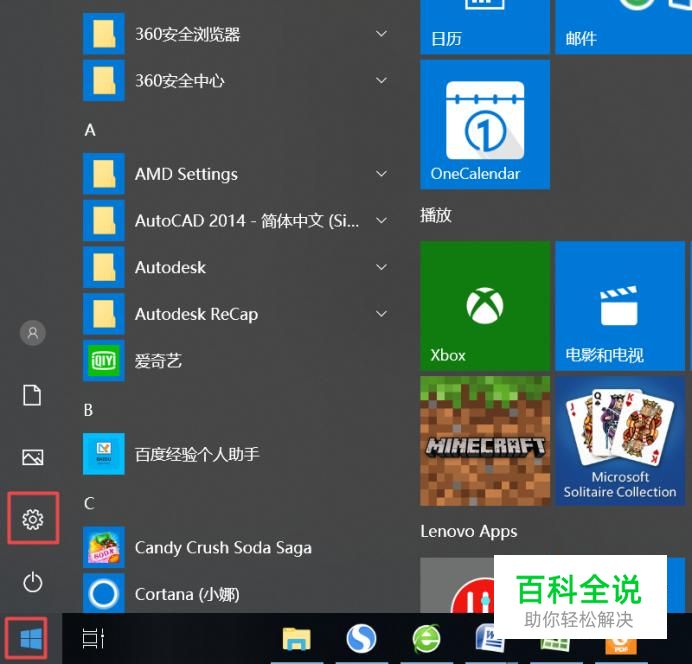Image resolution: width=692 pixels, height=664 pixels.
Task: Open 360 browser from the taskbar
Action: (x=426, y=638)
